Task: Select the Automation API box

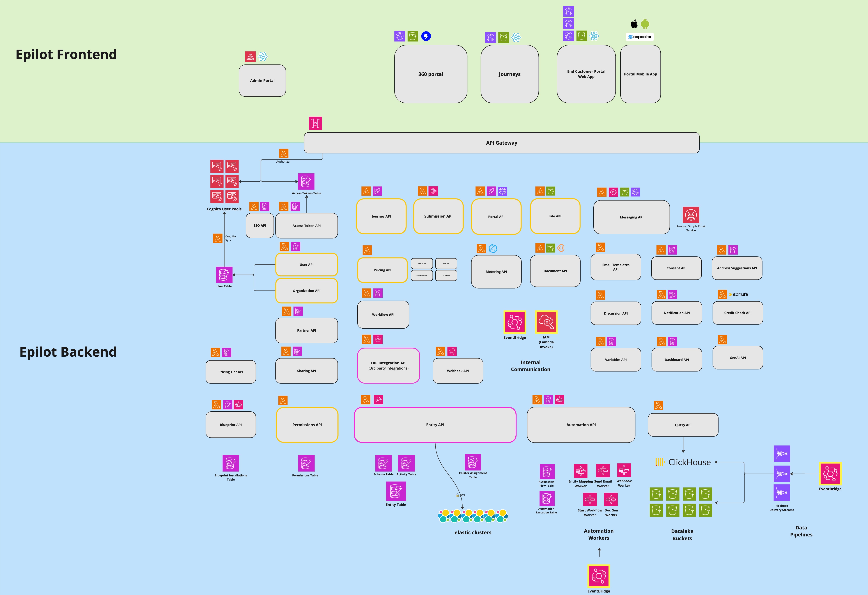Action: click(x=581, y=425)
